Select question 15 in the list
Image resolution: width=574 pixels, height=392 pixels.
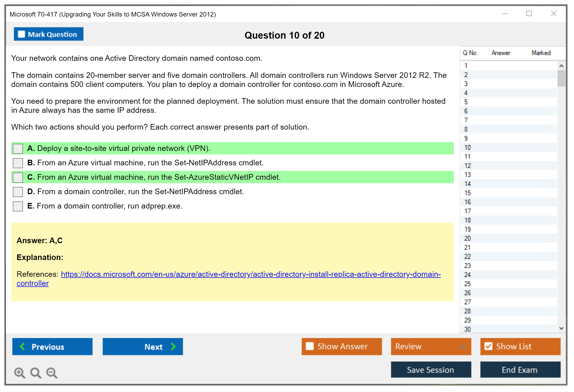point(467,193)
